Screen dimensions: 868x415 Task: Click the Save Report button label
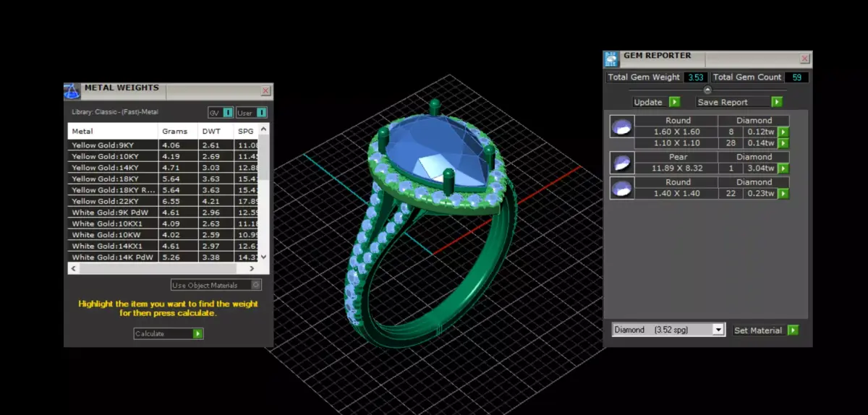(723, 102)
